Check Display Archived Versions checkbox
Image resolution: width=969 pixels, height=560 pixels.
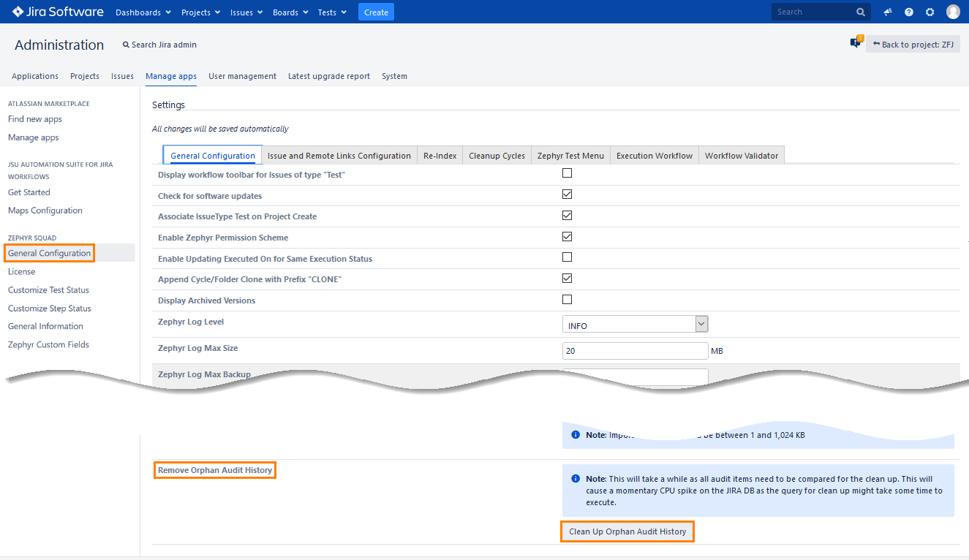click(x=567, y=300)
